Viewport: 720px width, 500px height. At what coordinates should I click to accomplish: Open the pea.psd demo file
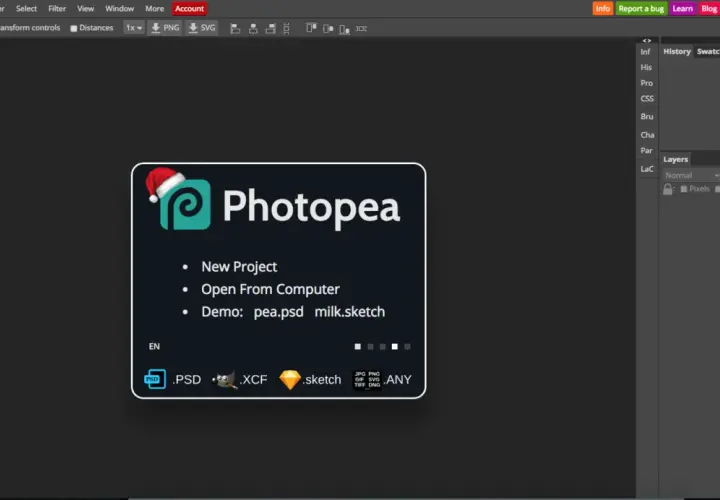click(x=278, y=312)
